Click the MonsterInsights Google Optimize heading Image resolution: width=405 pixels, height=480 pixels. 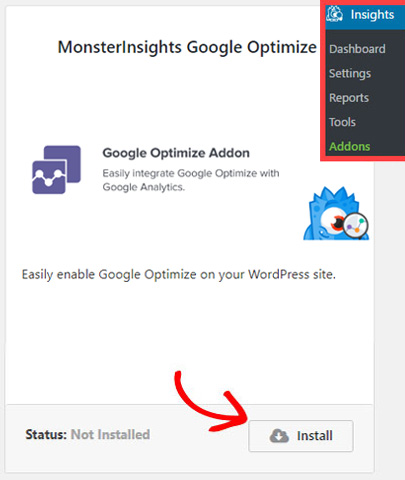click(187, 47)
